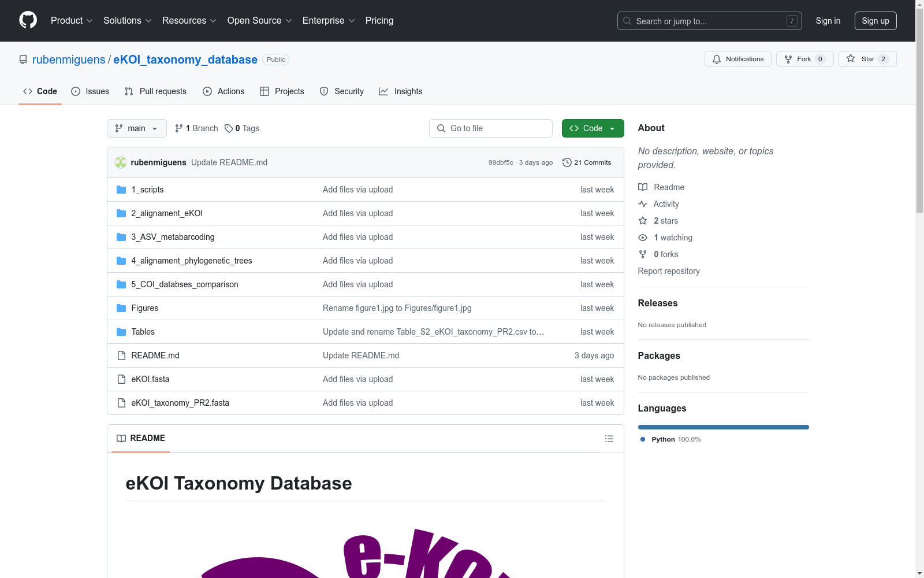Click the folder icon for Figures
924x578 pixels.
tap(121, 308)
